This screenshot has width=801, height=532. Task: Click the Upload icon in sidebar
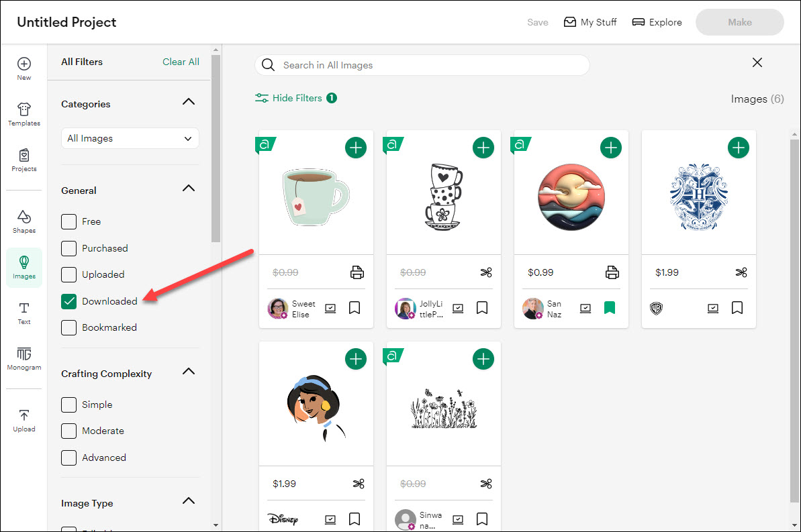tap(24, 421)
